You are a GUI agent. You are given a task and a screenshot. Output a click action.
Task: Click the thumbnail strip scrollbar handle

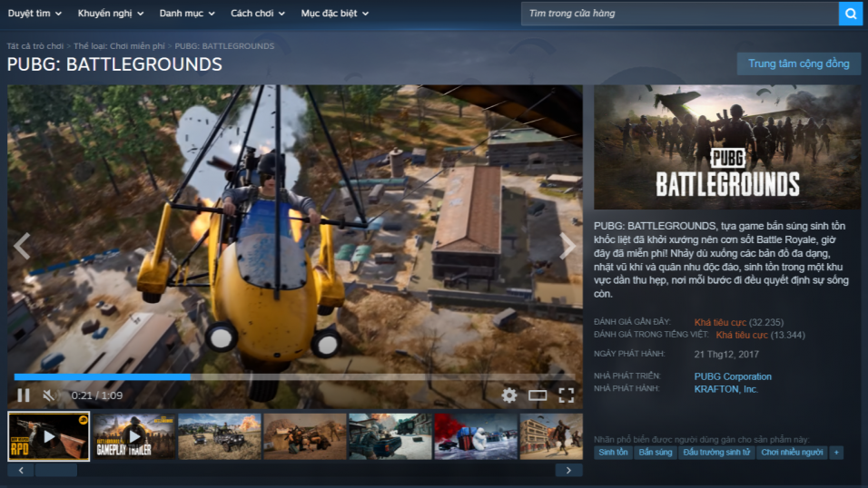tap(56, 470)
